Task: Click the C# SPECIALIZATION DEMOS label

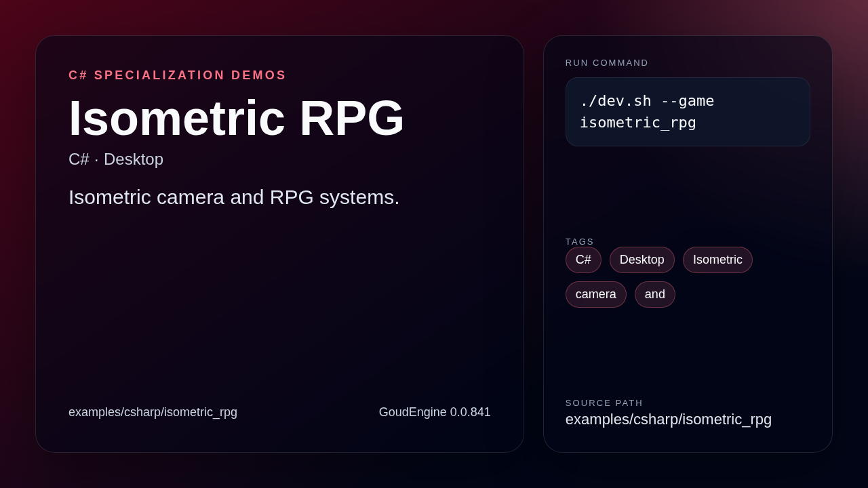Action: 177,75
